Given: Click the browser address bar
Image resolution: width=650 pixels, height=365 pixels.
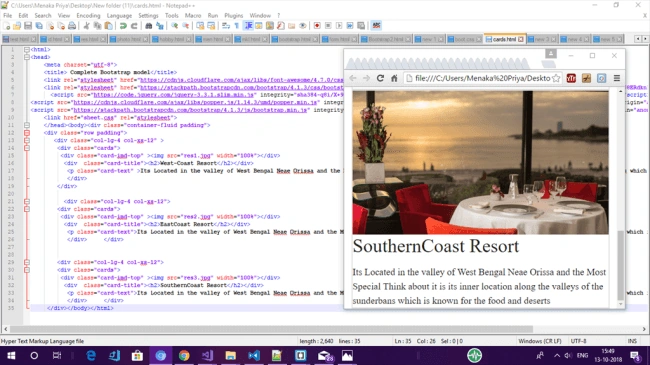Looking at the screenshot, I should 483,78.
